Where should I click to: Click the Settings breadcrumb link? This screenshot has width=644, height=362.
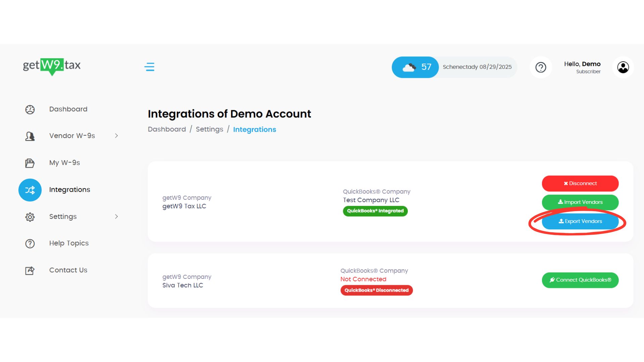pos(210,129)
